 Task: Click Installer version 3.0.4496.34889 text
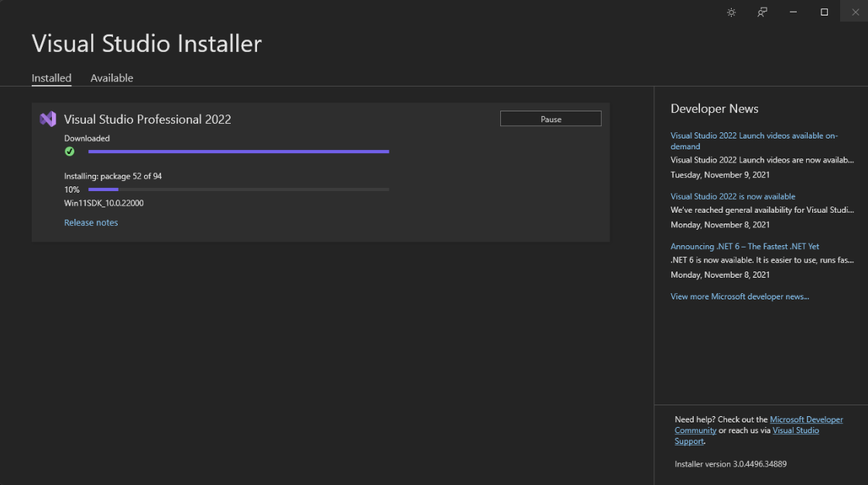click(731, 464)
